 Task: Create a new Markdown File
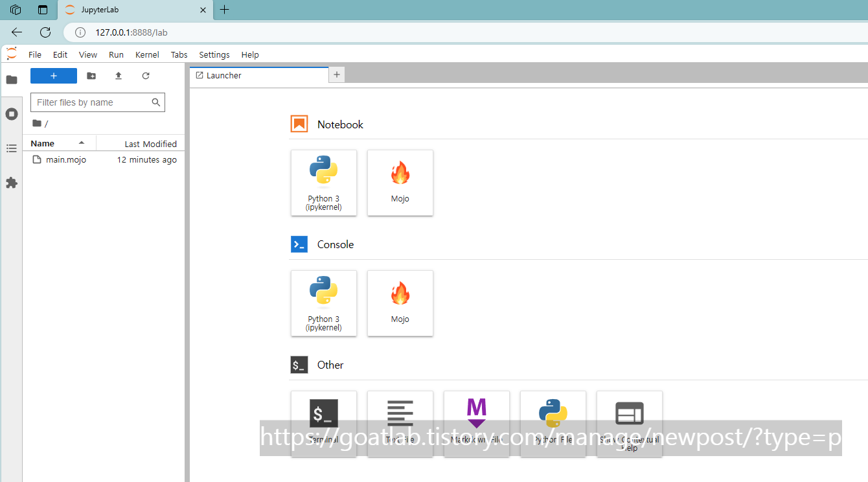[477, 424]
